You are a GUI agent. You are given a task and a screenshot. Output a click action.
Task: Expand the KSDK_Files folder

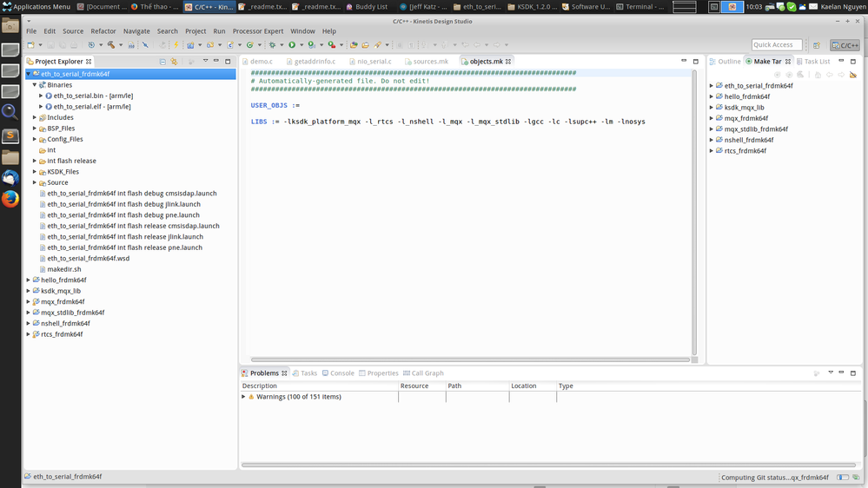point(35,172)
